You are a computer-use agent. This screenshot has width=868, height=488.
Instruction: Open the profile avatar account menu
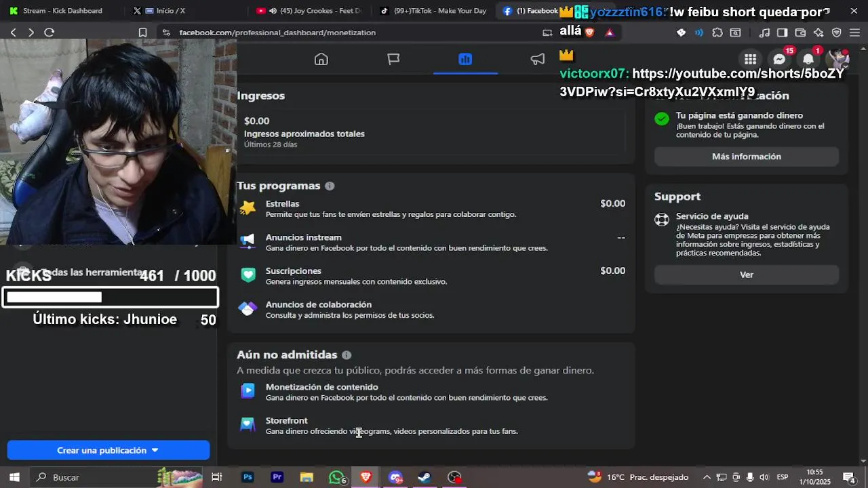tap(837, 60)
